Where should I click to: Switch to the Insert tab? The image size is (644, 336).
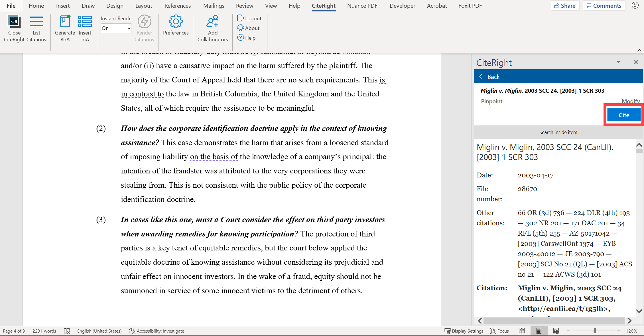pyautogui.click(x=63, y=6)
